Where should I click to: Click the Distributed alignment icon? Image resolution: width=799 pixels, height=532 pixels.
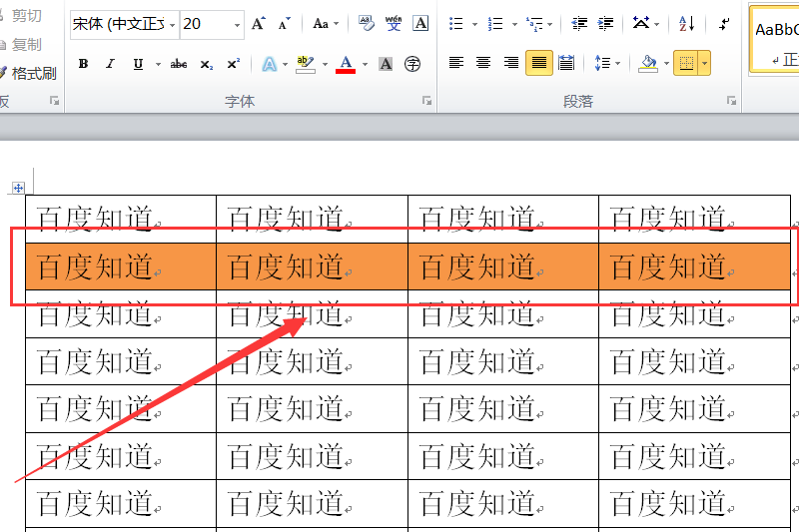(566, 63)
